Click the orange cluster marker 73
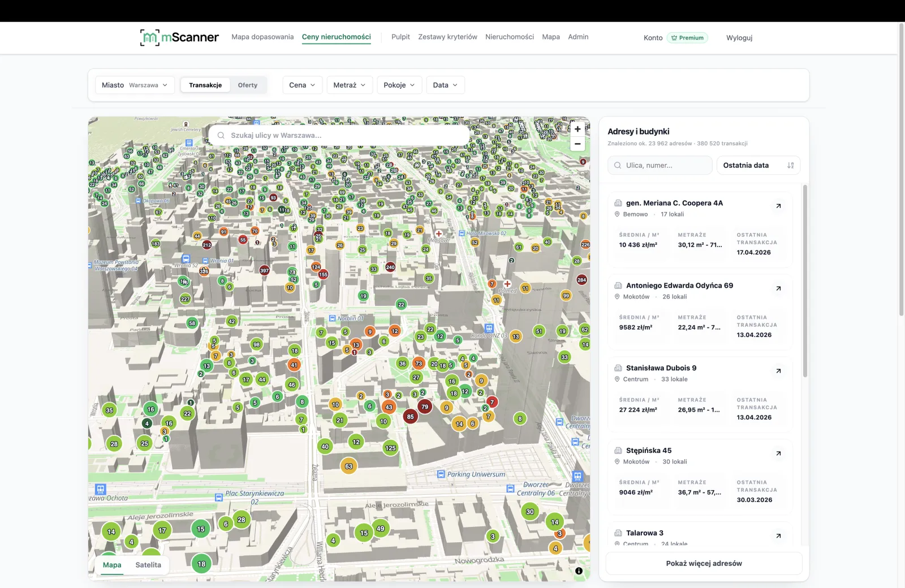 419,364
